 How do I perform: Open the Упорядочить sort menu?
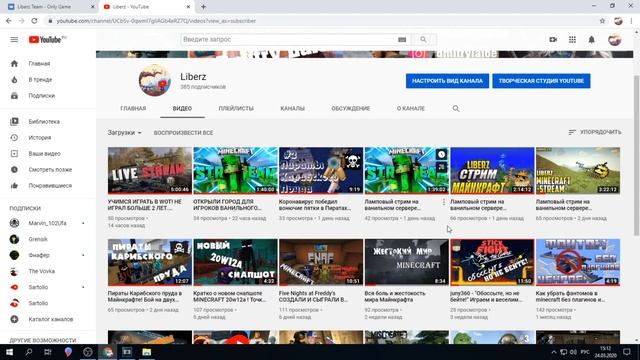595,132
